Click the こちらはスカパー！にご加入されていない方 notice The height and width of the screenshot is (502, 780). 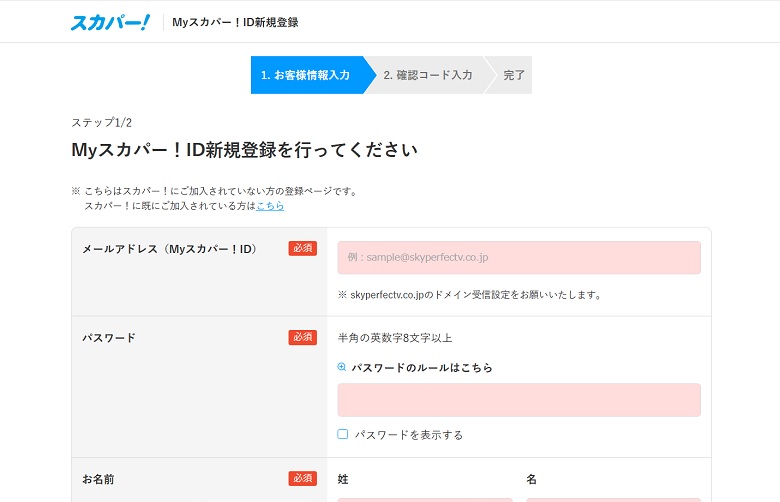click(214, 191)
